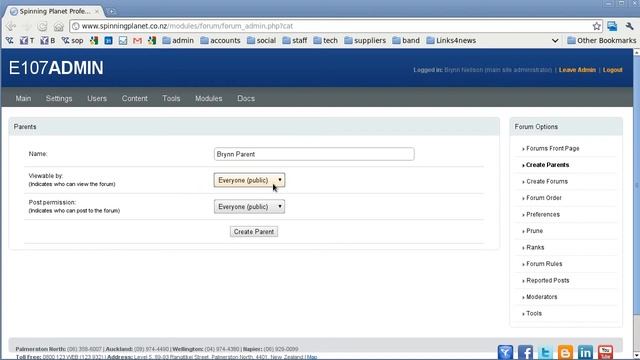Image resolution: width=640 pixels, height=360 pixels.
Task: Open the Forum Order option
Action: tap(544, 198)
